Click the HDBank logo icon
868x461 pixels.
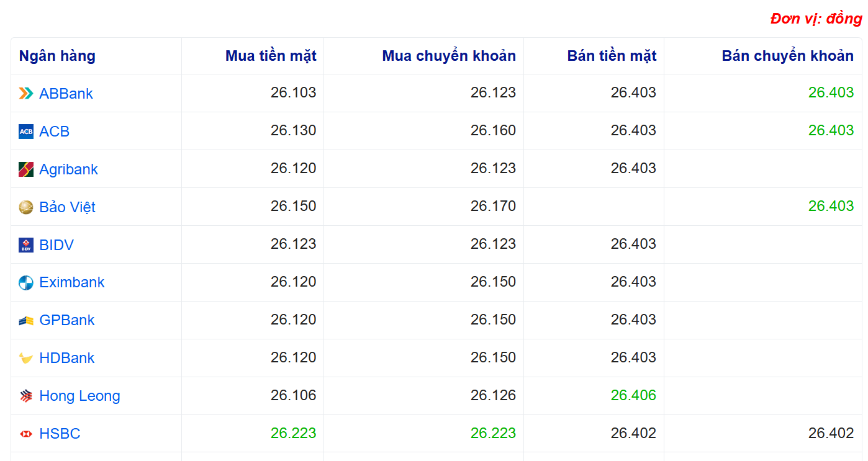26,358
